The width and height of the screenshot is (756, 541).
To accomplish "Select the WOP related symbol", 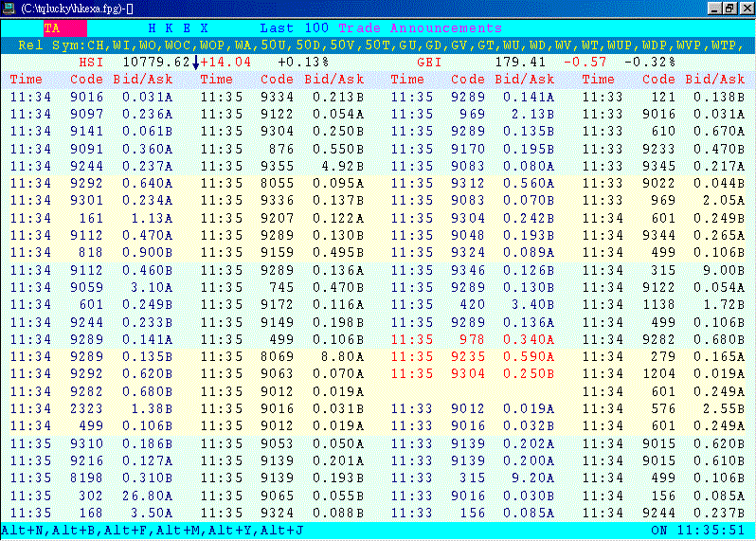I will coord(212,45).
